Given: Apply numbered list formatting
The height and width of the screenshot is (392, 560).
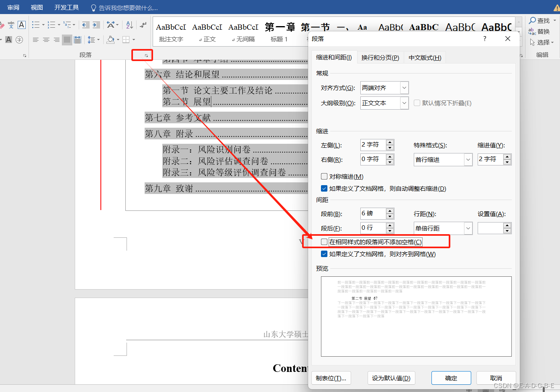Looking at the screenshot, I should click(51, 25).
